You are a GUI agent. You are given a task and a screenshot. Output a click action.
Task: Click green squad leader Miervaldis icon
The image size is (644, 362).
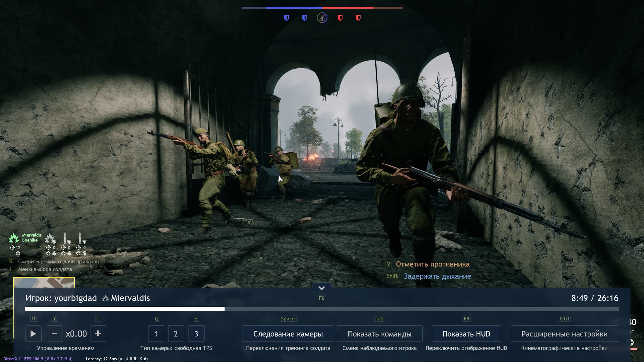coord(14,238)
